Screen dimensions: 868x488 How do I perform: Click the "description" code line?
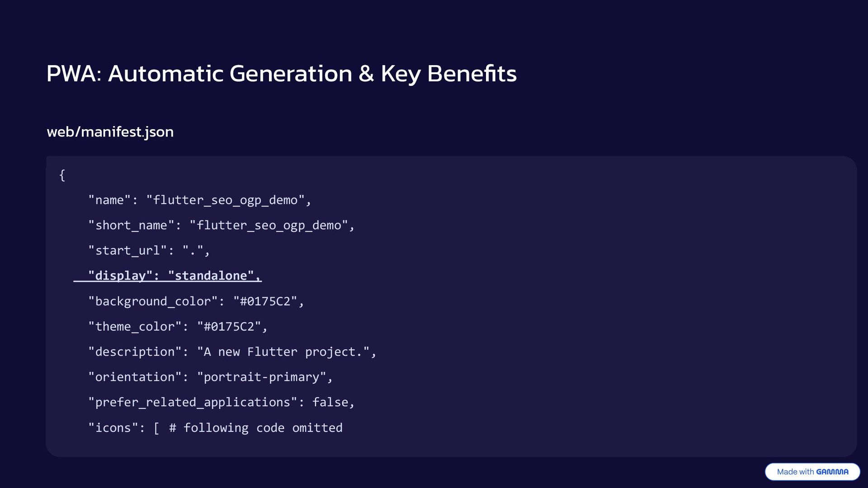click(232, 352)
